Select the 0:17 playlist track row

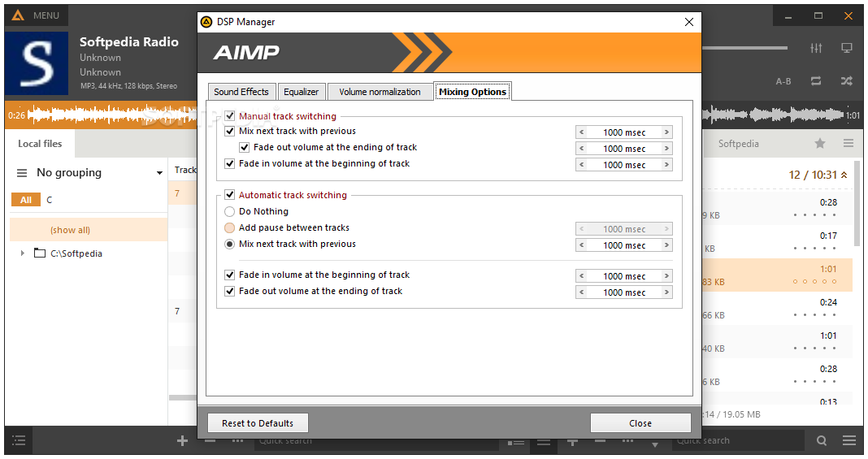click(779, 241)
